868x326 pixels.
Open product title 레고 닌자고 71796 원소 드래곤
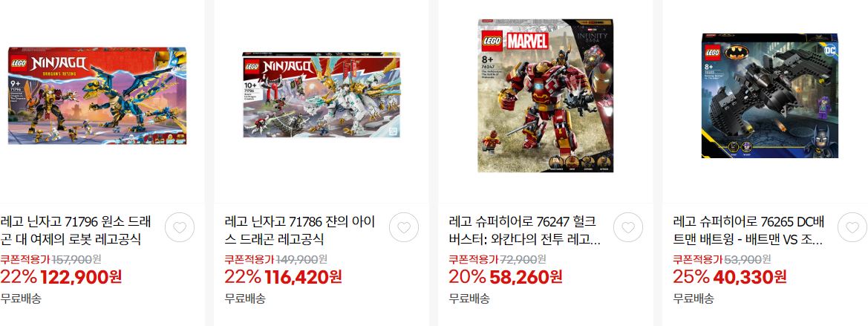click(75, 231)
